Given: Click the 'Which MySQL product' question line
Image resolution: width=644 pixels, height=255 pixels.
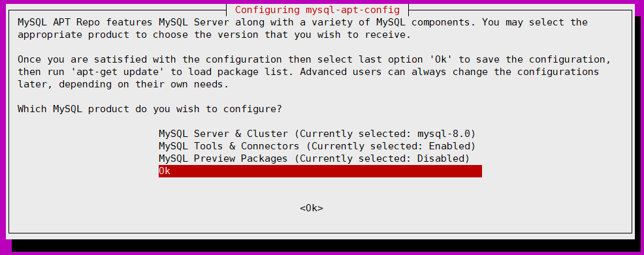Looking at the screenshot, I should [150, 110].
